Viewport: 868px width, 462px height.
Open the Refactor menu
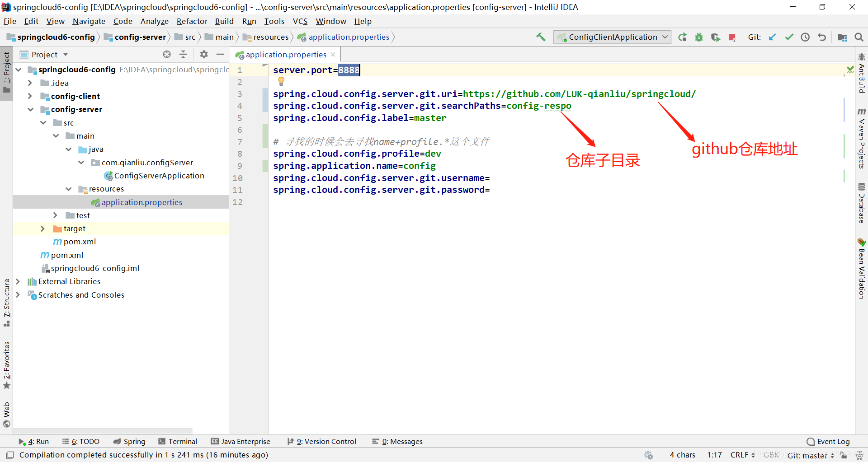click(x=192, y=21)
